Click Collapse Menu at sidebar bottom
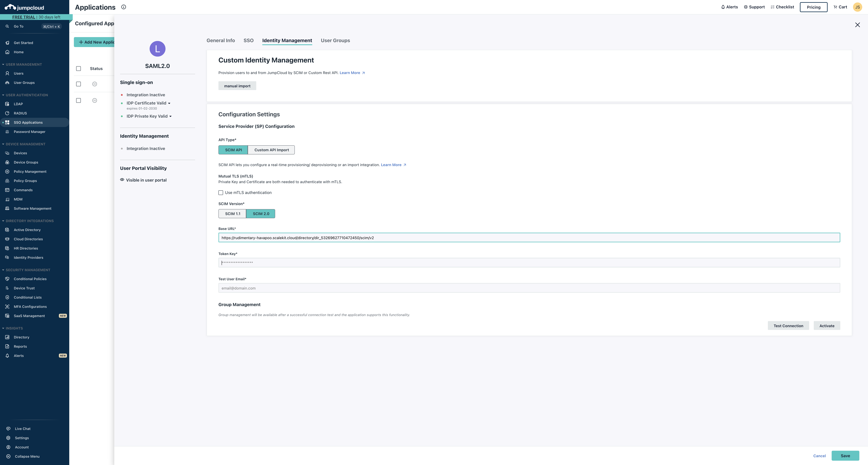 (23, 457)
